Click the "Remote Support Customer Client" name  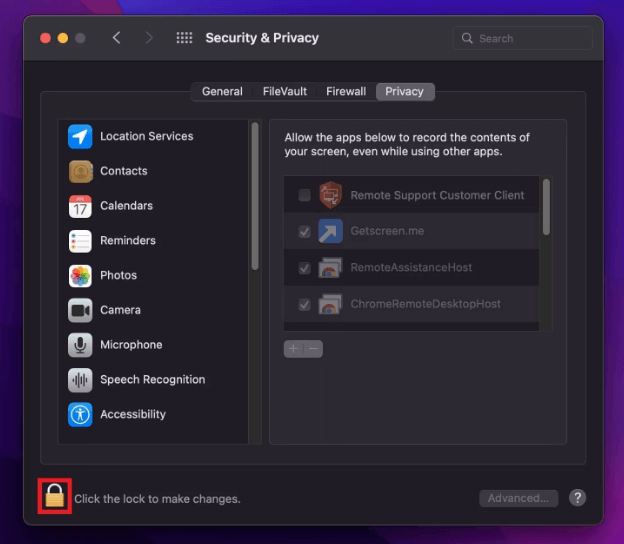click(437, 195)
